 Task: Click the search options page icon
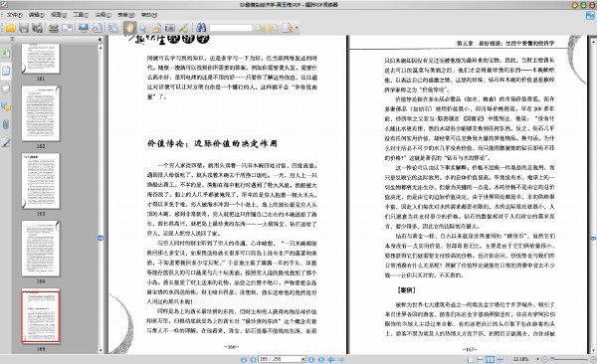point(288,28)
